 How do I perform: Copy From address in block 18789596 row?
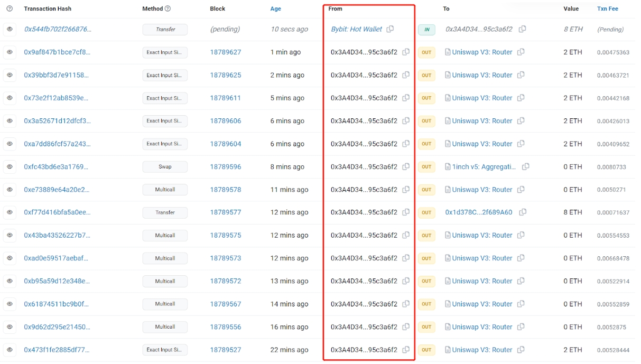(x=406, y=166)
